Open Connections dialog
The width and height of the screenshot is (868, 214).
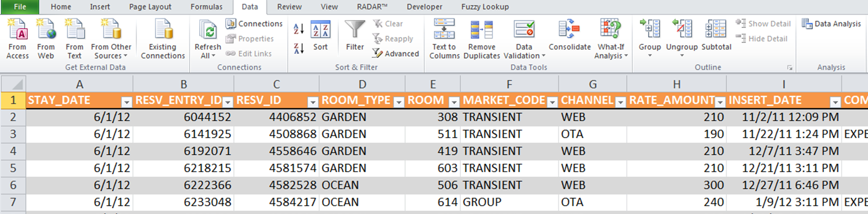(x=254, y=24)
